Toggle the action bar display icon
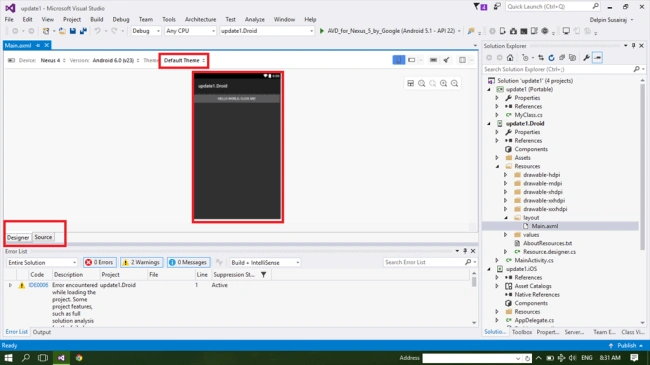Screen dimensions: 650x365 click(x=433, y=60)
